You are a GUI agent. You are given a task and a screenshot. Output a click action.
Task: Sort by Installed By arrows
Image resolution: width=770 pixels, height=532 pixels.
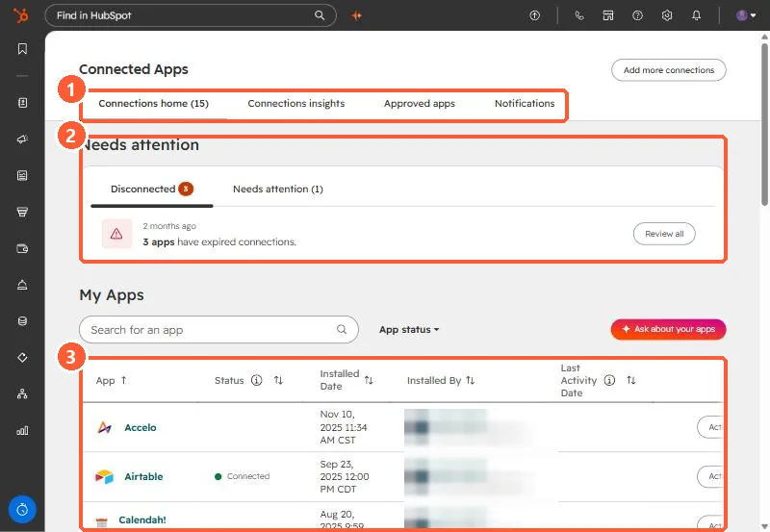coord(471,380)
